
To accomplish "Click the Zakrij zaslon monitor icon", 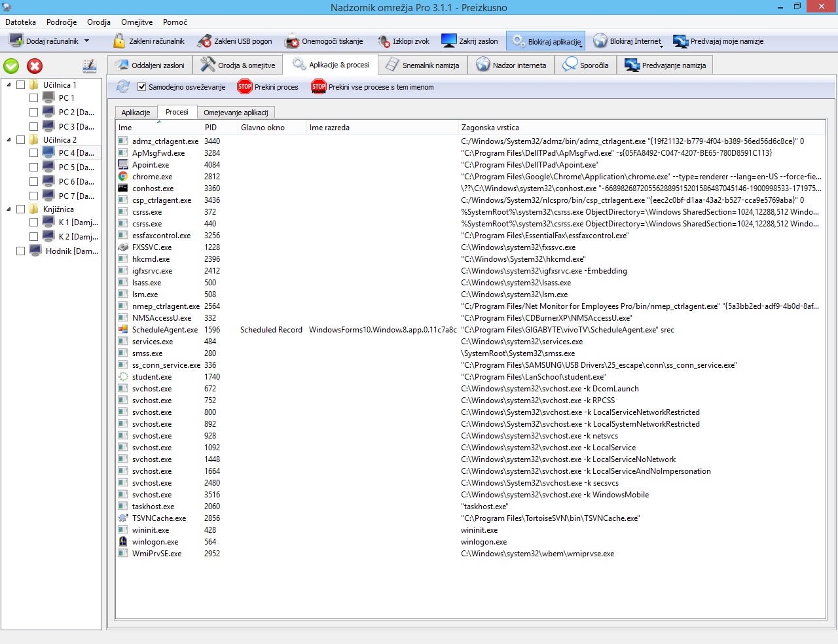I will (x=448, y=41).
